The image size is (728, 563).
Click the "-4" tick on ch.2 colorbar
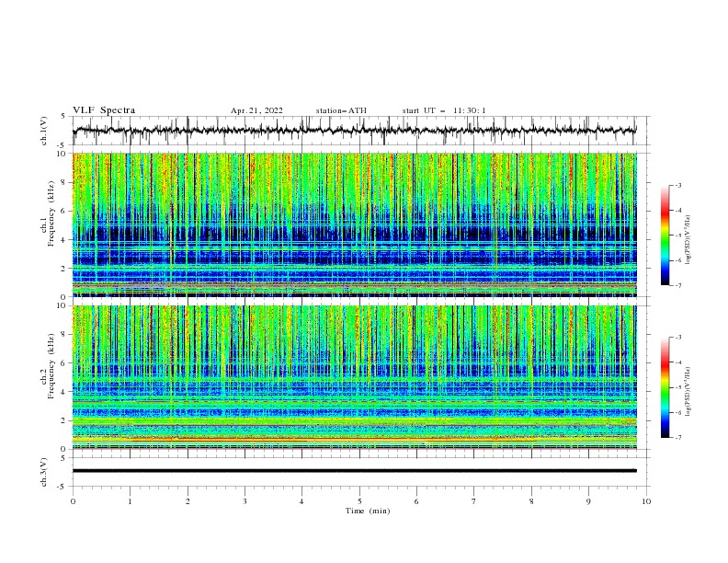tap(678, 362)
